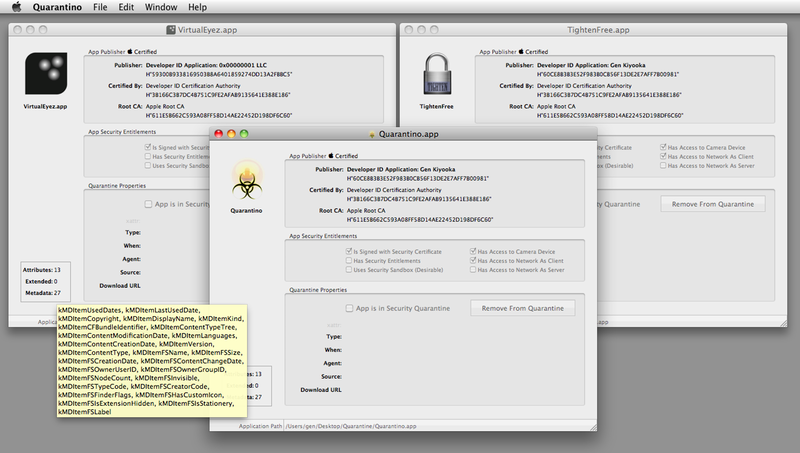
Task: Toggle Has Access to Network As Server in TightenFree window
Action: [663, 165]
